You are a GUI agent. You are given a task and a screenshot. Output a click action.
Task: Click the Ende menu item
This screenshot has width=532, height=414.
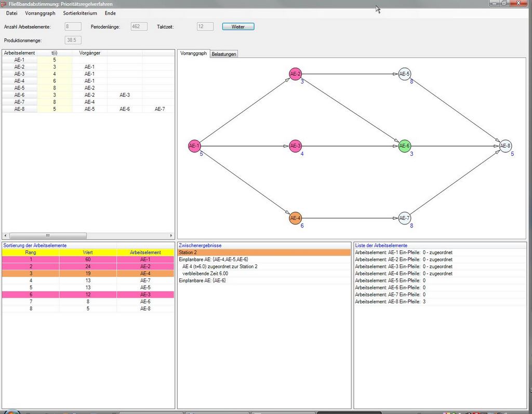(110, 13)
